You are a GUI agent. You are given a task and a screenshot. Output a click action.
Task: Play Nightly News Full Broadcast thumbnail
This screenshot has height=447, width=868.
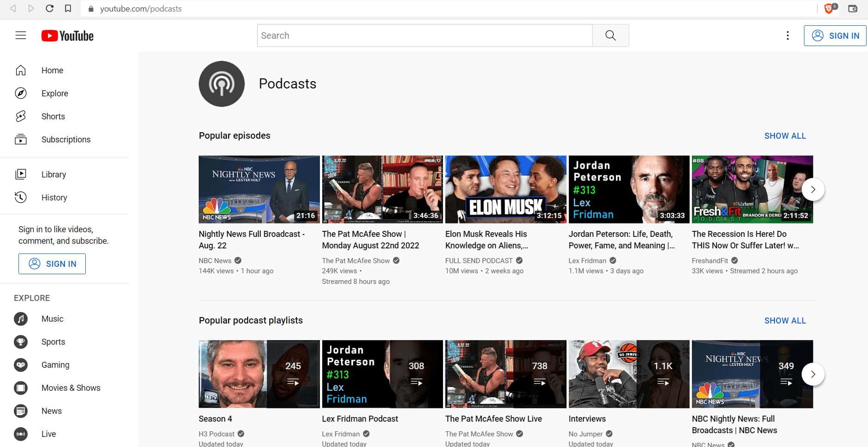click(x=259, y=189)
